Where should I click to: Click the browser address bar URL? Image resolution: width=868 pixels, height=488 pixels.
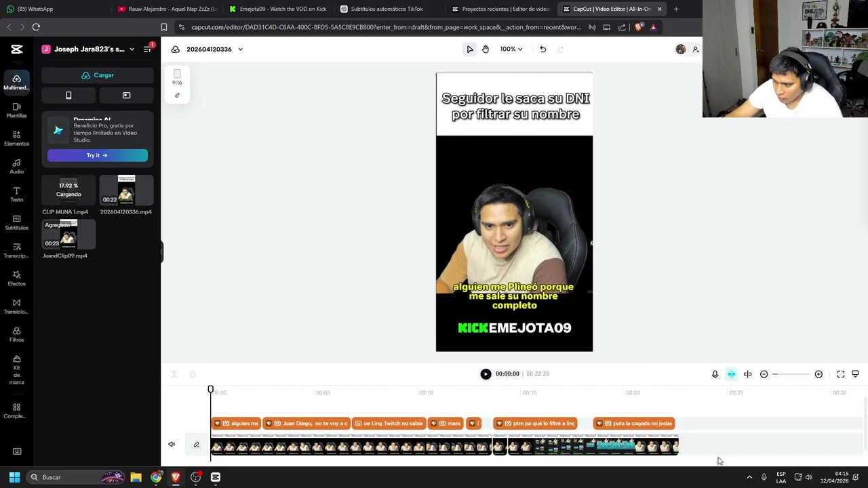coord(386,27)
